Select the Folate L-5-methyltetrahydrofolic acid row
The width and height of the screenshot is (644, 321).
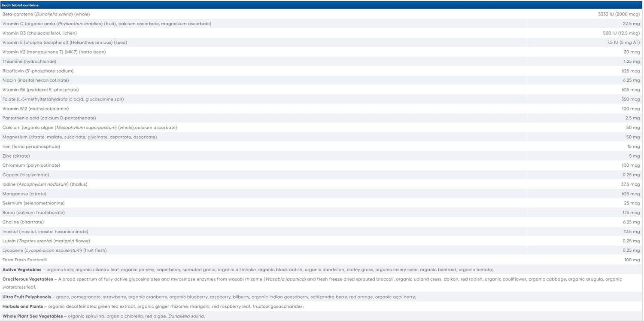[63, 99]
